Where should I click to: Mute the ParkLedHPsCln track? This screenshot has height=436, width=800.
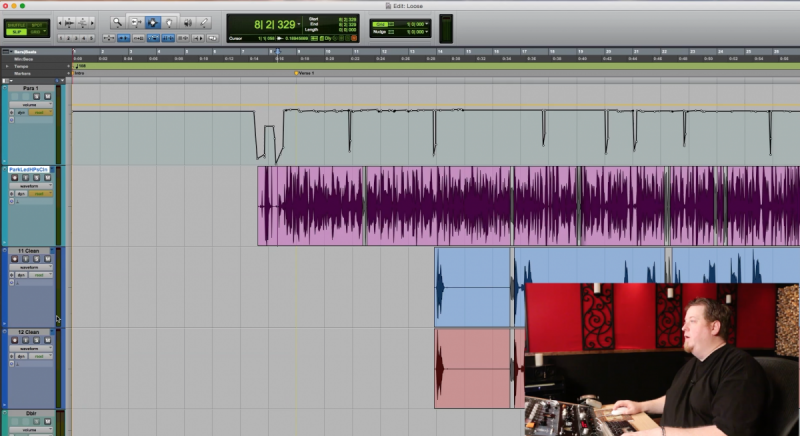47,177
